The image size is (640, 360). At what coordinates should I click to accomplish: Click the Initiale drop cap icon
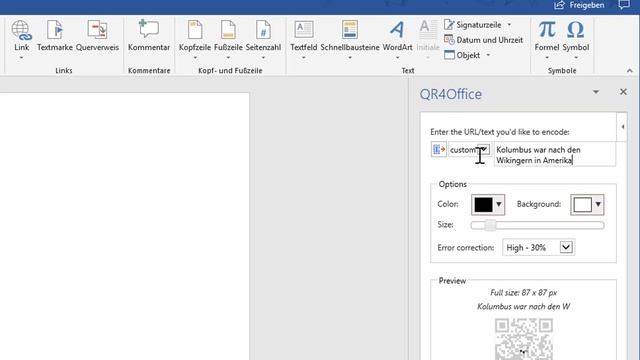coord(428,30)
